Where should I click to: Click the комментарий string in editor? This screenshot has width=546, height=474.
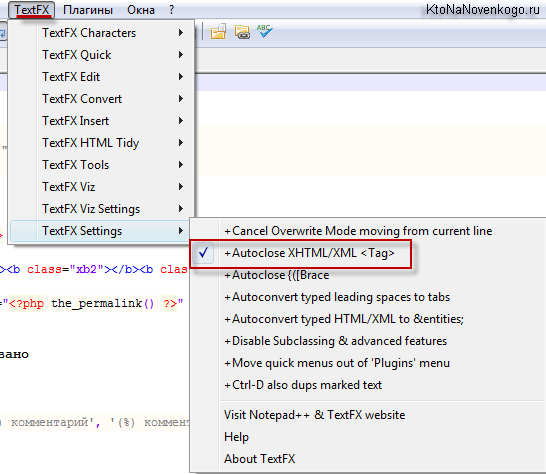click(50, 422)
